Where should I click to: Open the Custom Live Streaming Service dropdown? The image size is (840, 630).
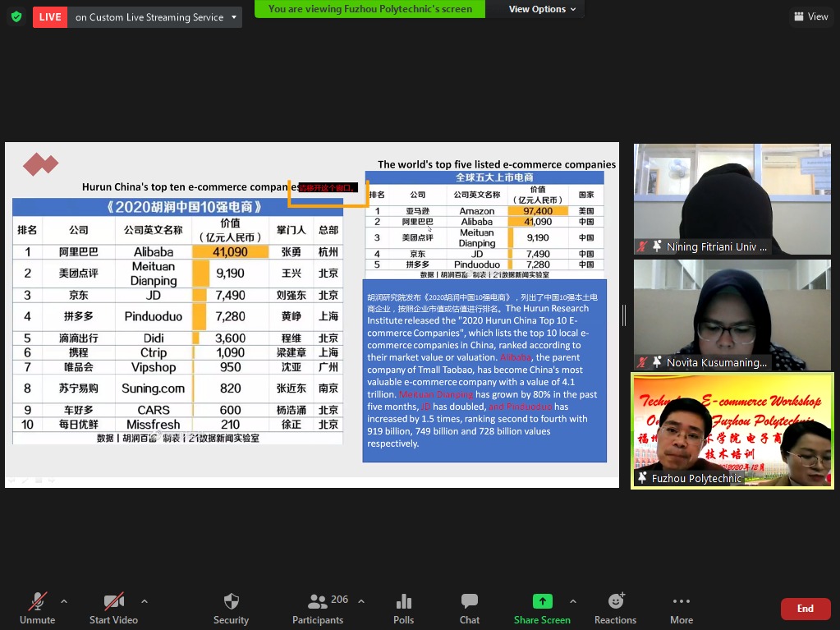pyautogui.click(x=155, y=17)
